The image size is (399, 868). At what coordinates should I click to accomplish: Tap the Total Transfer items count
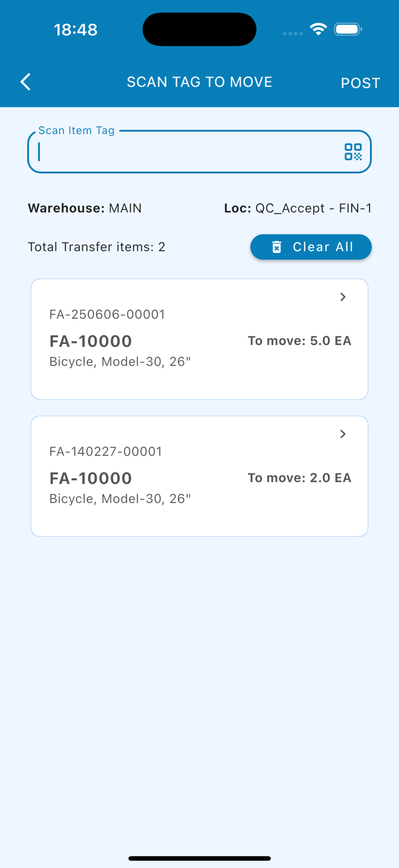tap(97, 247)
